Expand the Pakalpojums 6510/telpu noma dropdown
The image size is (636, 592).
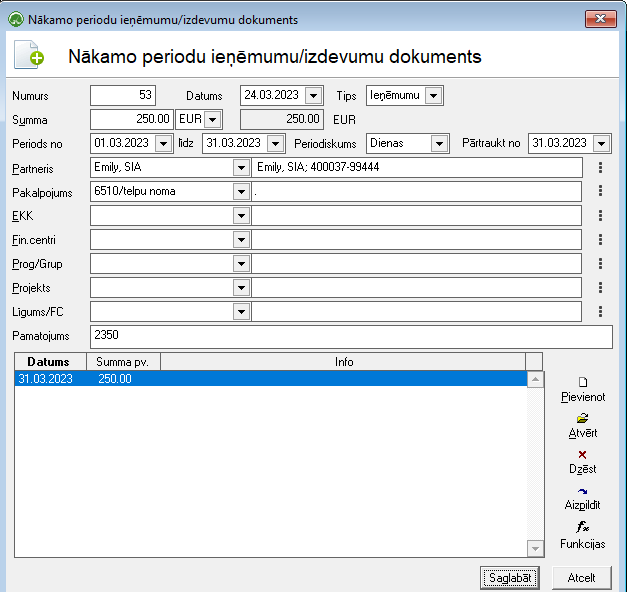(241, 191)
